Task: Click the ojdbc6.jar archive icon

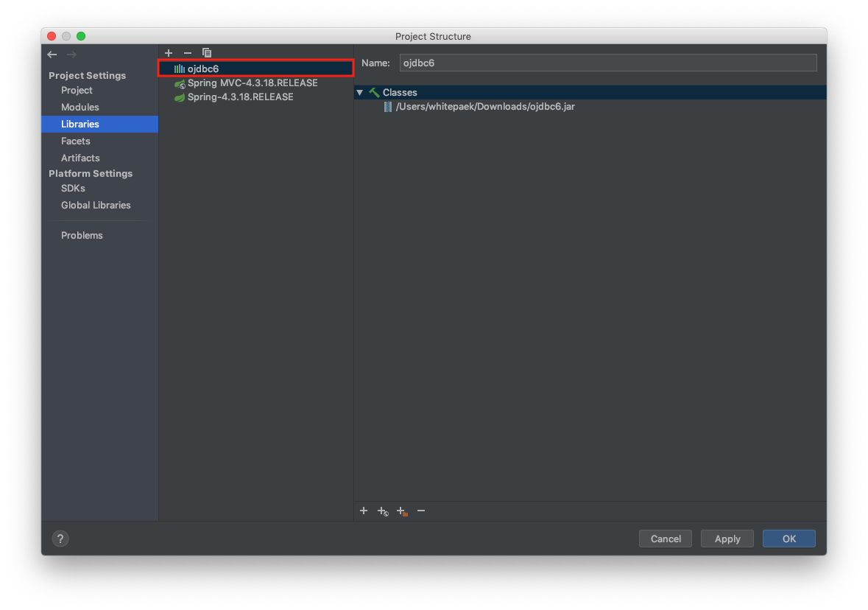Action: click(387, 106)
